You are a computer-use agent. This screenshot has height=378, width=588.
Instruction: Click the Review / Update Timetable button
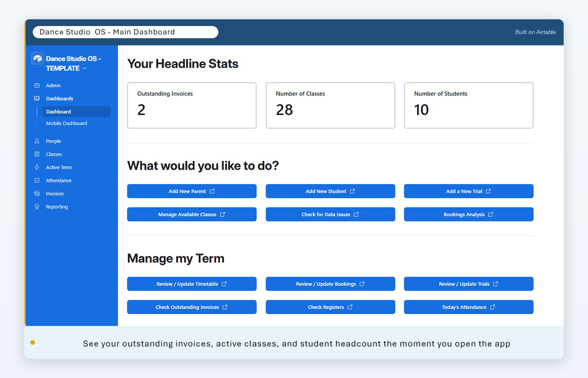192,284
